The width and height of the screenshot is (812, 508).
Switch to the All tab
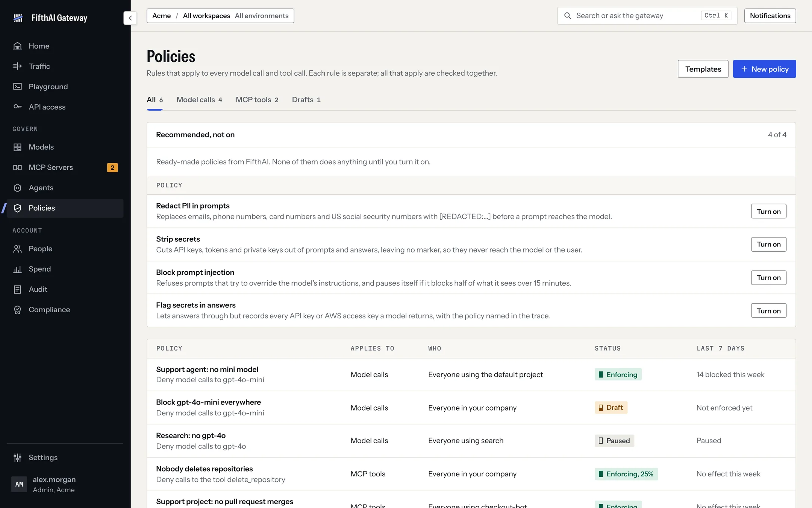155,100
